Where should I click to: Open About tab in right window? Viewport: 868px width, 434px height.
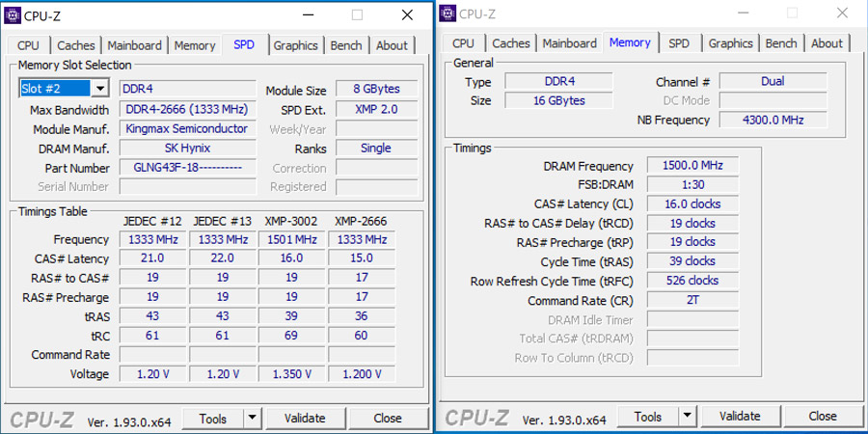(x=827, y=43)
